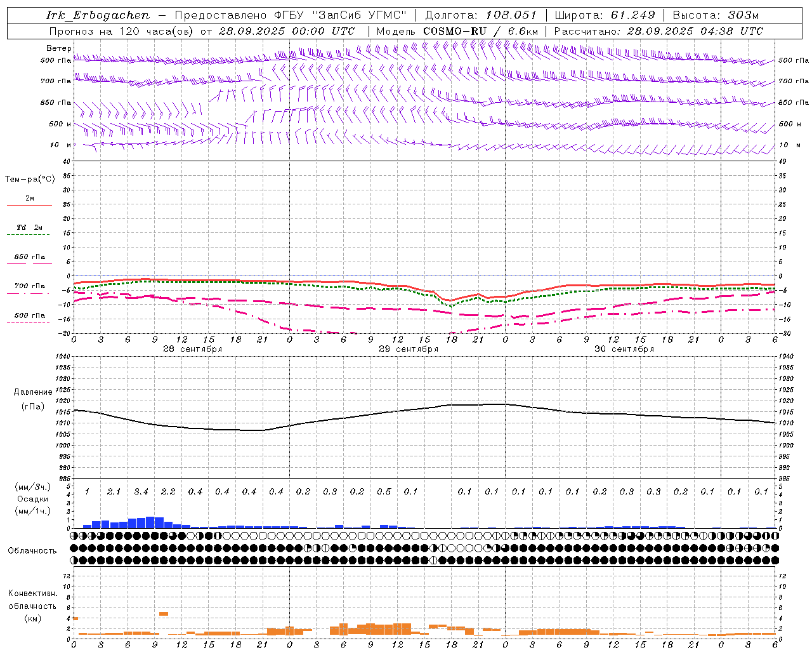Viewport: 812px width, 650px height.
Task: Click the Тем-ра(°C) axis title
Action: coord(30,180)
